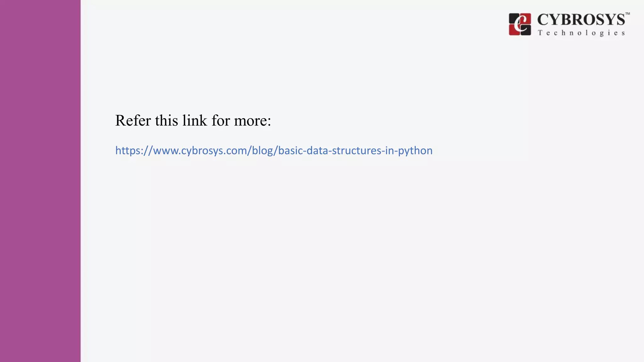The image size is (644, 362).
Task: Click 'python' at the end of the URL
Action: pyautogui.click(x=415, y=151)
